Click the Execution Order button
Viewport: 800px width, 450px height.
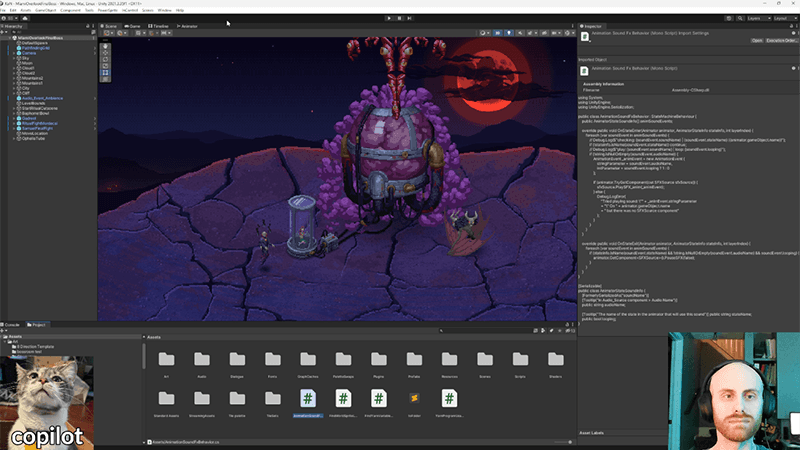[x=781, y=40]
